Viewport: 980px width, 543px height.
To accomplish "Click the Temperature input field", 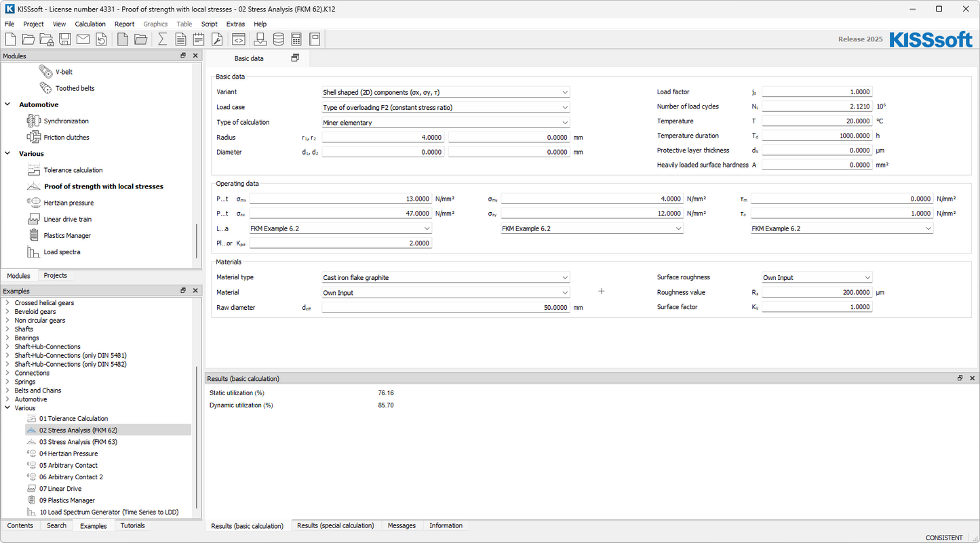I will [817, 121].
